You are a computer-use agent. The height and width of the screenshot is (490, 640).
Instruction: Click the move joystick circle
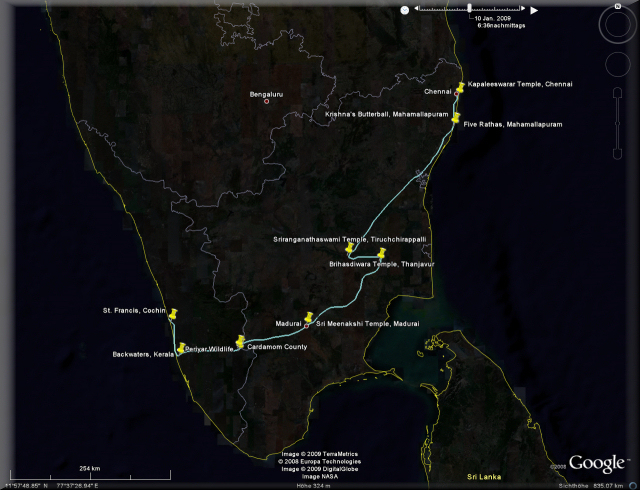(618, 64)
